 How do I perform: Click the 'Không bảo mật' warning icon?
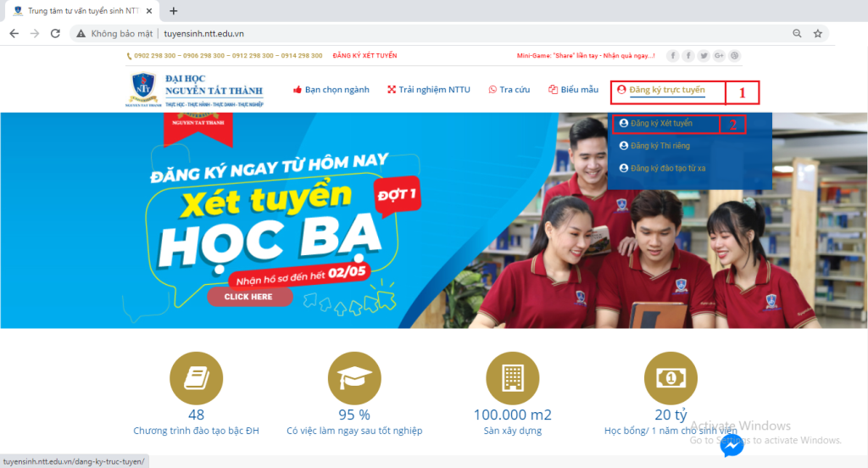point(81,33)
